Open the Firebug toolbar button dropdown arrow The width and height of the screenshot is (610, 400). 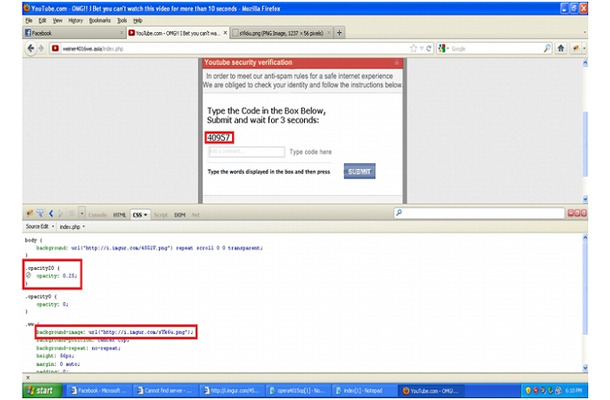(x=584, y=48)
